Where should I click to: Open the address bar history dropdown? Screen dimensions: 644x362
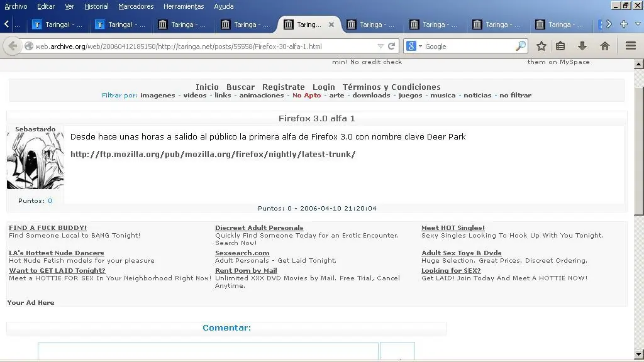pos(380,46)
